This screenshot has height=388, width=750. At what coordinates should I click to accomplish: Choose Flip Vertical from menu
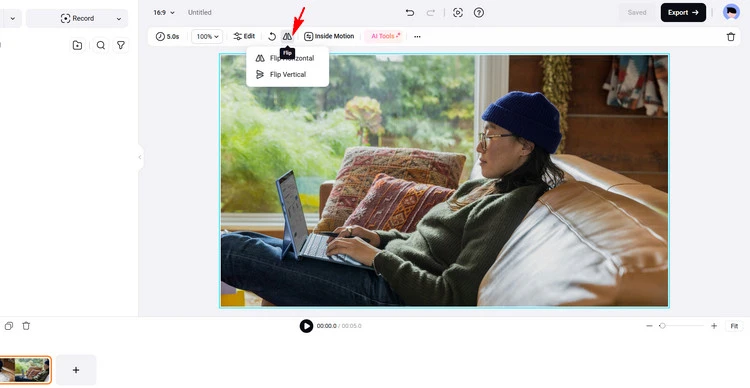point(286,75)
